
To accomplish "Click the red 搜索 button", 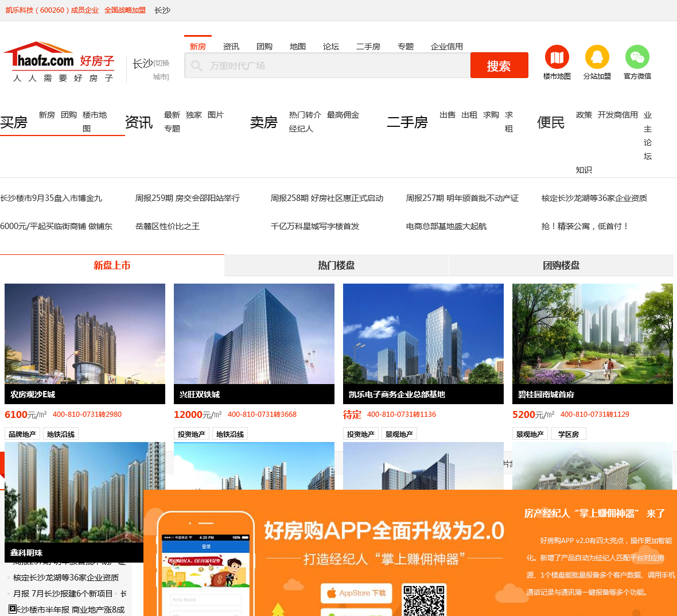I will click(x=499, y=65).
